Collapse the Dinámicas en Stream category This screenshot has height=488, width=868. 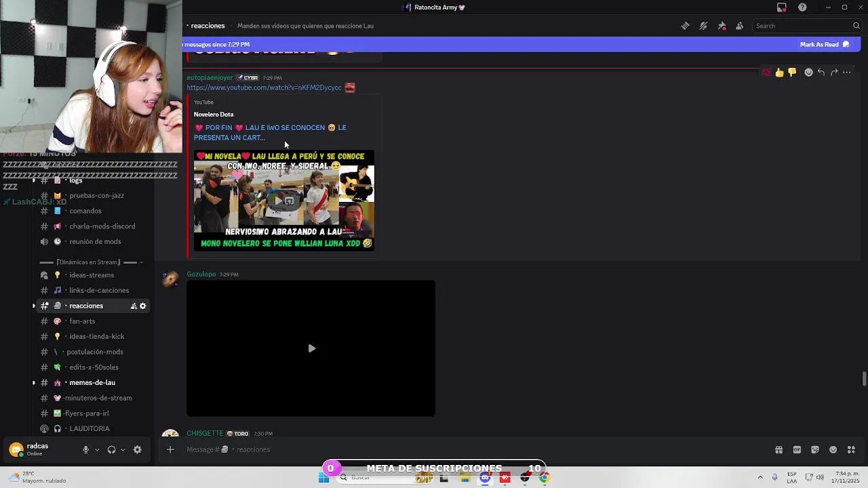click(x=91, y=262)
